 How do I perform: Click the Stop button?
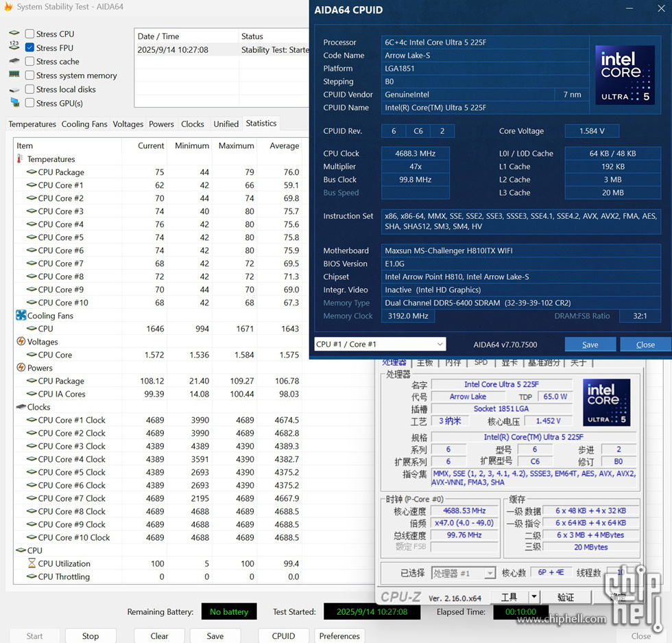click(x=91, y=635)
